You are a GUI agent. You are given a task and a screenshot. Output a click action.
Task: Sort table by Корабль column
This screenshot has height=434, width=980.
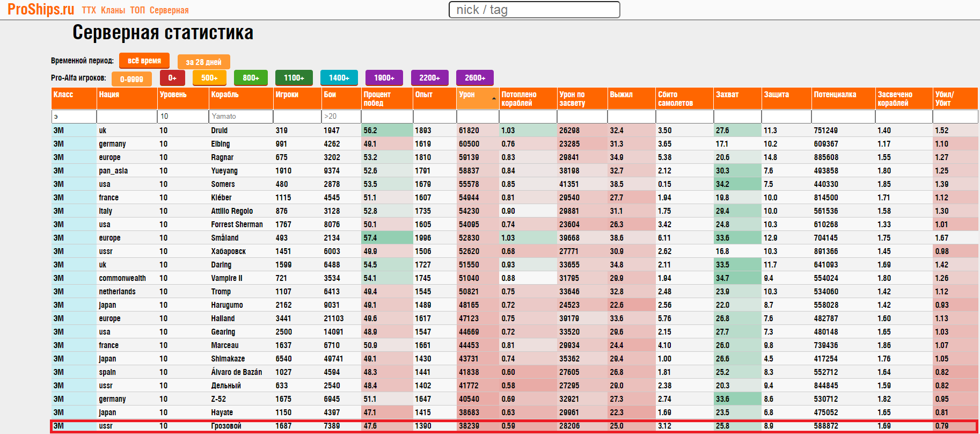241,98
